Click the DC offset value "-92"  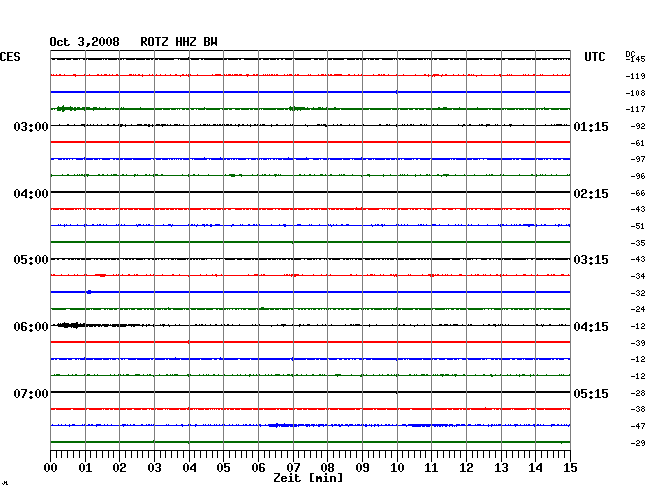pyautogui.click(x=638, y=126)
